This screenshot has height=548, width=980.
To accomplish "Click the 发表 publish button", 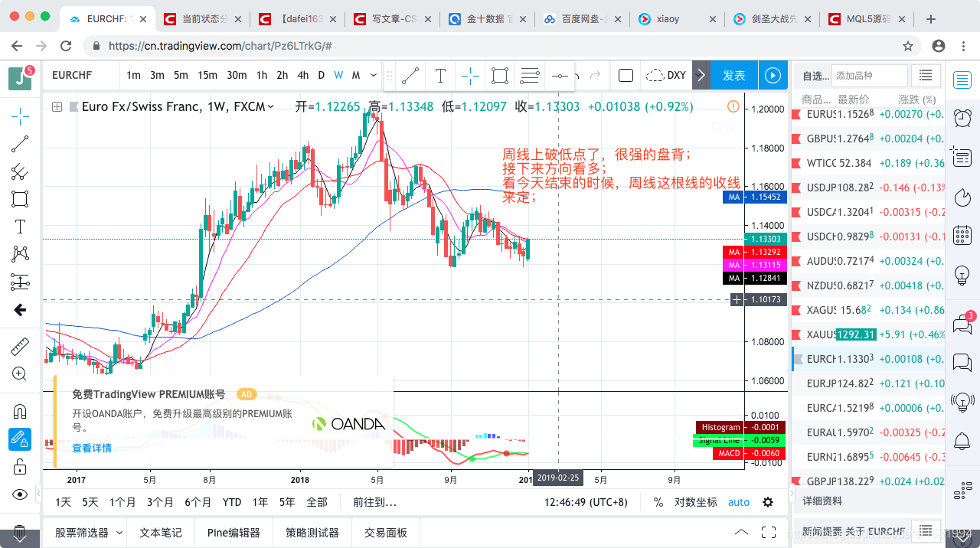I will tap(734, 75).
